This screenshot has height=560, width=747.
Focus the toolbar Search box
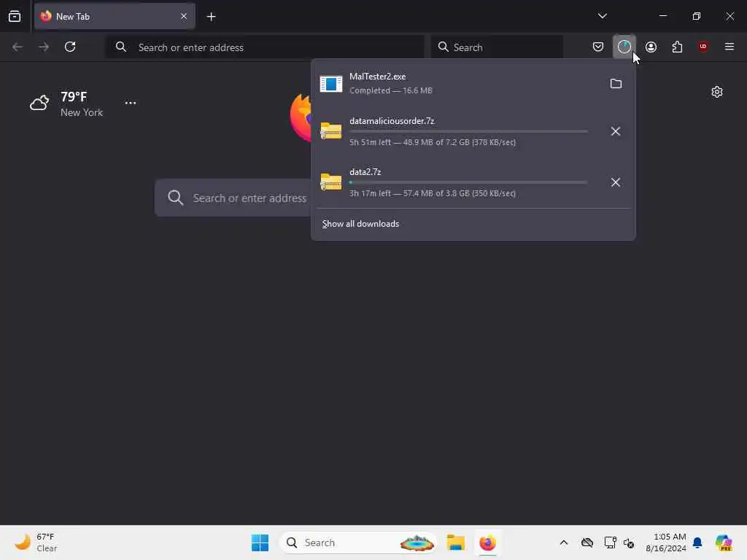point(497,47)
